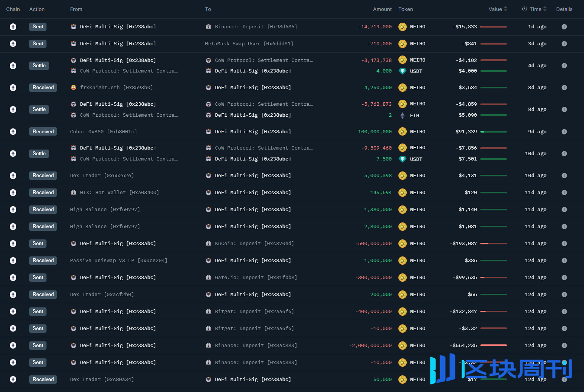Click value bar next to -$664,235
The image size is (584, 392).
pos(493,346)
